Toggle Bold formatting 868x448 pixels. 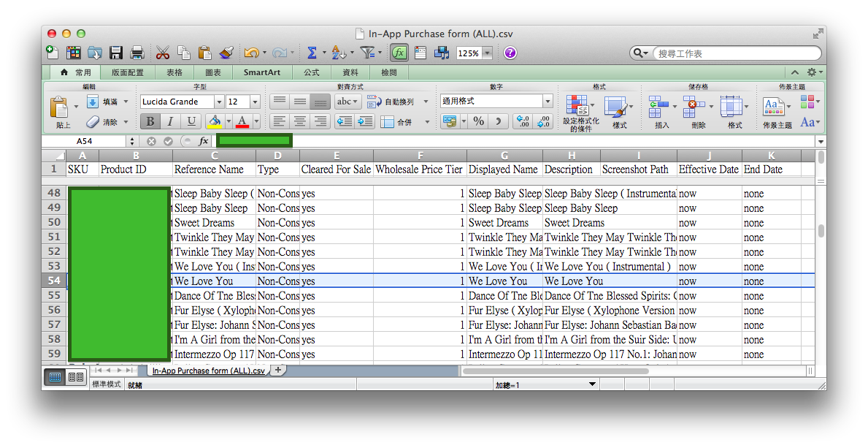(150, 121)
